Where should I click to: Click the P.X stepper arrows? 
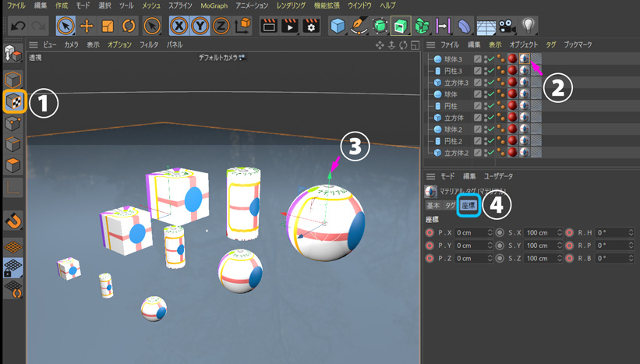[490, 233]
